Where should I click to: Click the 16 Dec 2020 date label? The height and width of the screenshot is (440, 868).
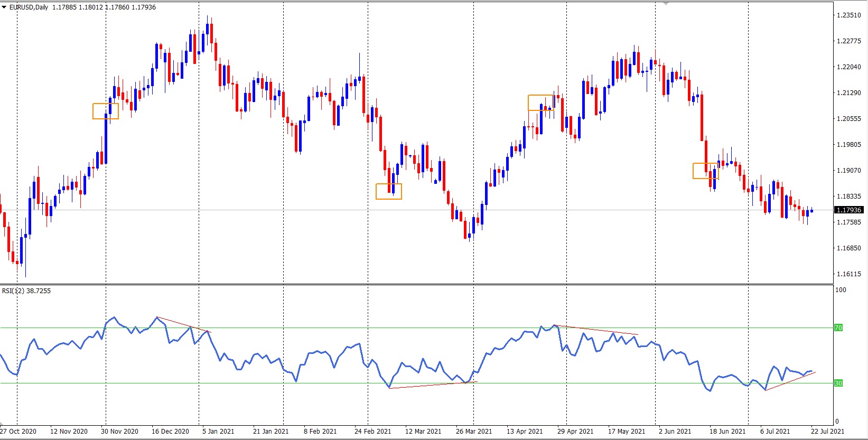[170, 432]
